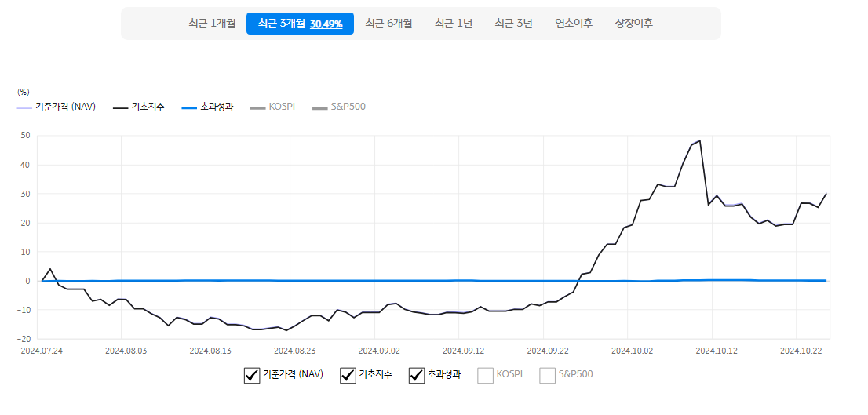Toggle 기초지수 series in top legend
The image size is (868, 415).
(x=138, y=107)
